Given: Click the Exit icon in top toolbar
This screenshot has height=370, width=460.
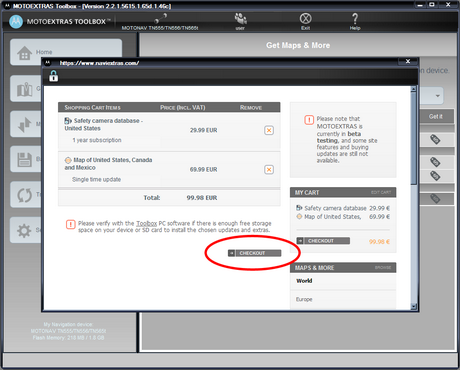Looking at the screenshot, I should click(305, 19).
